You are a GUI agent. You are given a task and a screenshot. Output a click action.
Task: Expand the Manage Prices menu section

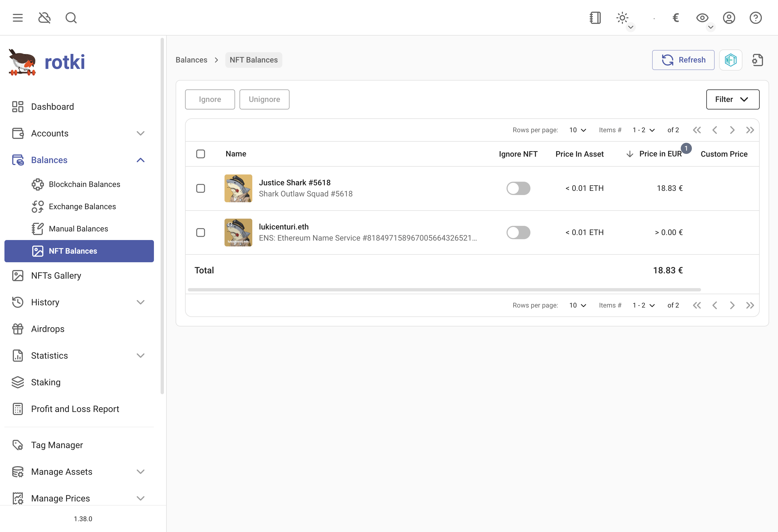pyautogui.click(x=141, y=498)
